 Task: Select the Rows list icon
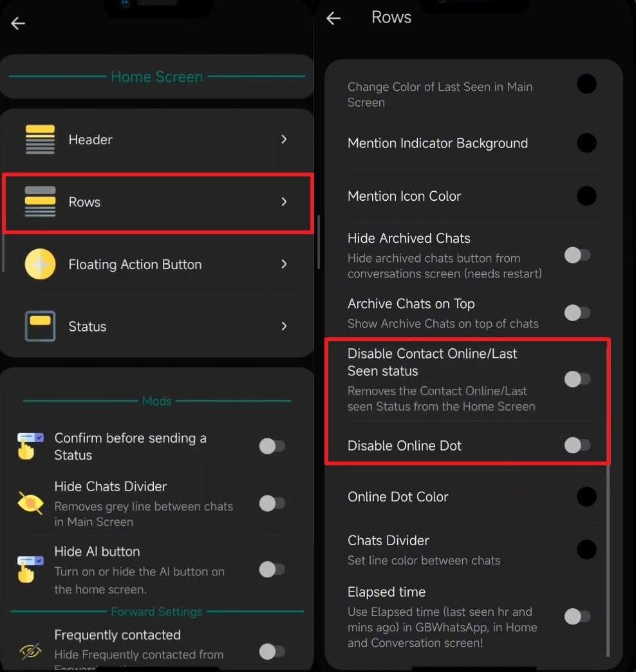[40, 201]
